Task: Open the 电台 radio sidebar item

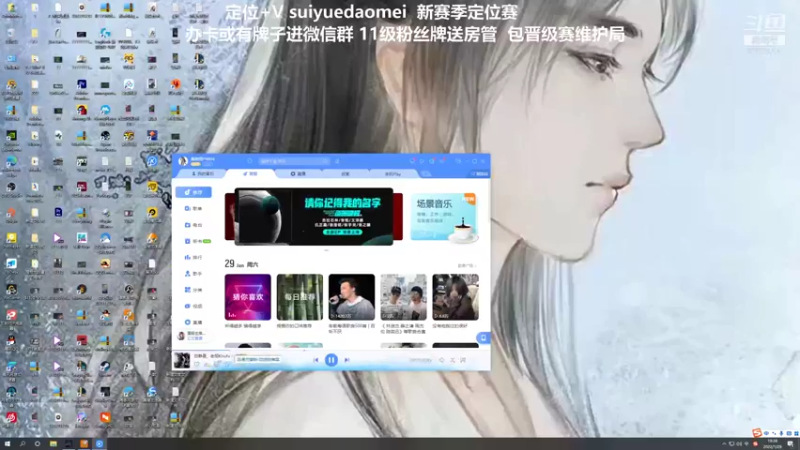Action: click(193, 225)
